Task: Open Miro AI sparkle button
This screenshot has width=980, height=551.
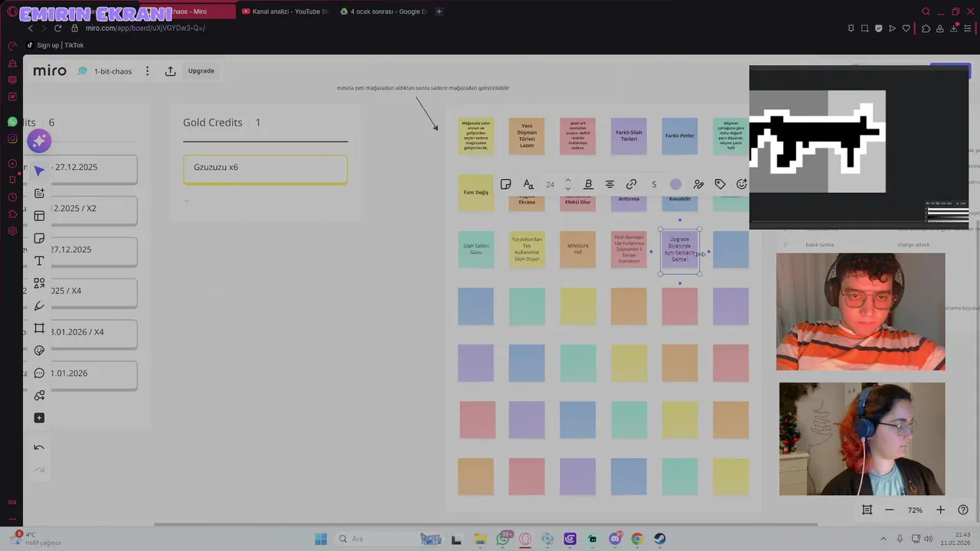Action: coord(39,141)
